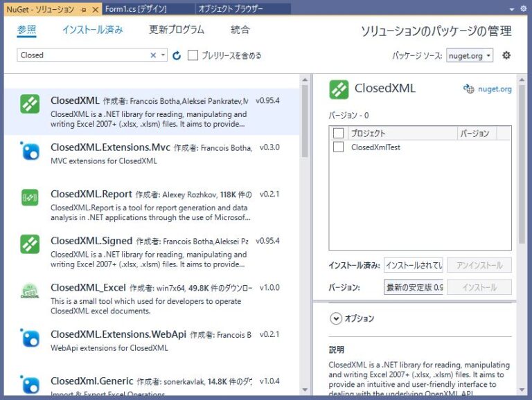
Task: Open the version selection dropdown
Action: [x=414, y=287]
